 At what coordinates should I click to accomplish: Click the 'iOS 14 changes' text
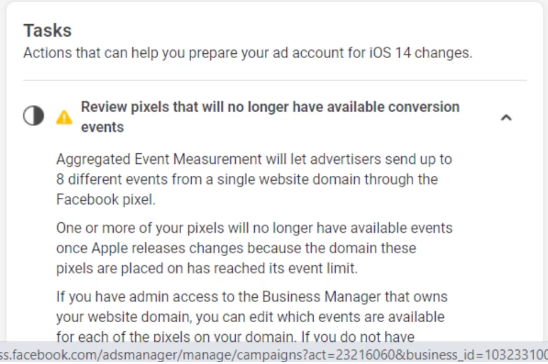pyautogui.click(x=421, y=53)
